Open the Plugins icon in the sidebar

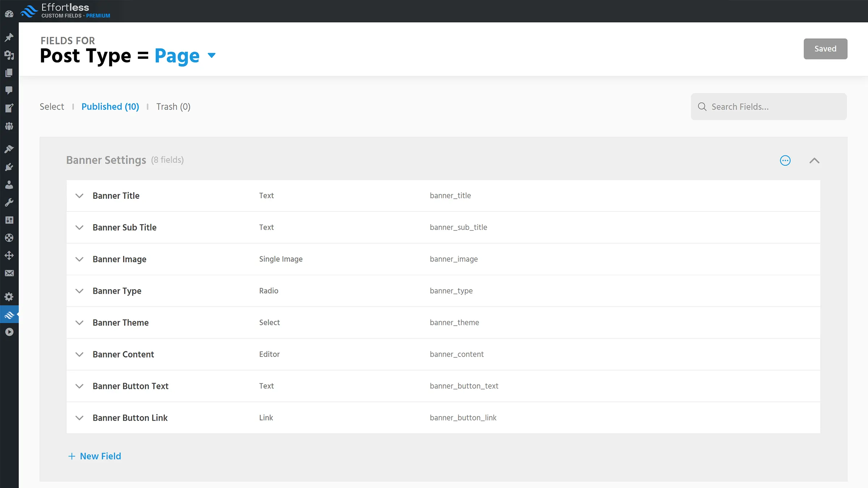(x=9, y=167)
